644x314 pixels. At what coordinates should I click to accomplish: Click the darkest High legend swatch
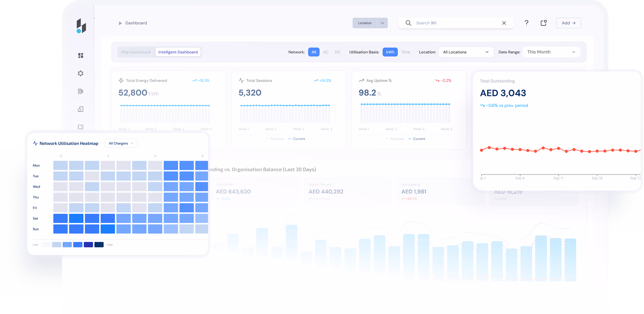(x=99, y=244)
